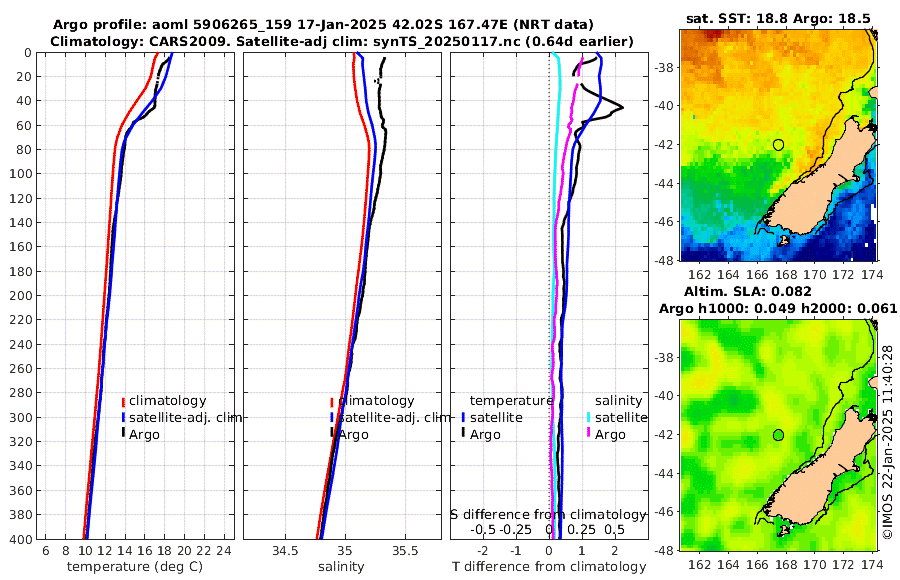Click S difference scale tick label -0.5
Screen dimensions: 900x580
(483, 530)
